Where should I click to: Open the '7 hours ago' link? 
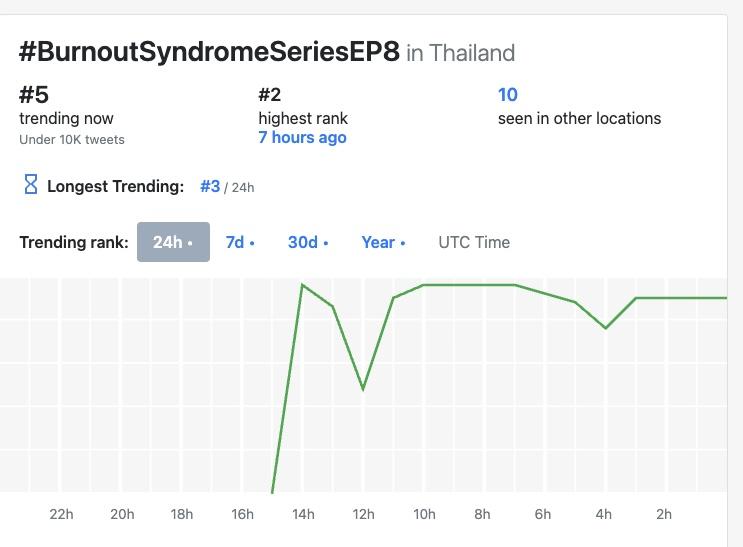click(302, 137)
